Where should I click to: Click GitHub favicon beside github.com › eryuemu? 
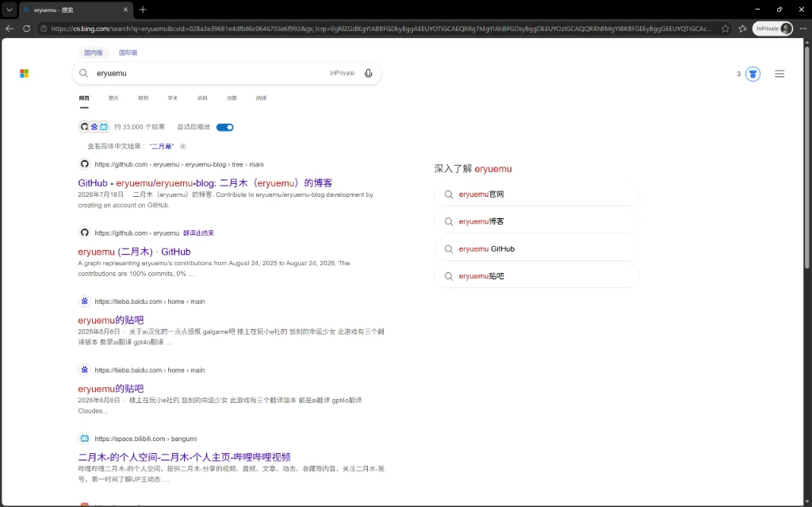point(84,232)
